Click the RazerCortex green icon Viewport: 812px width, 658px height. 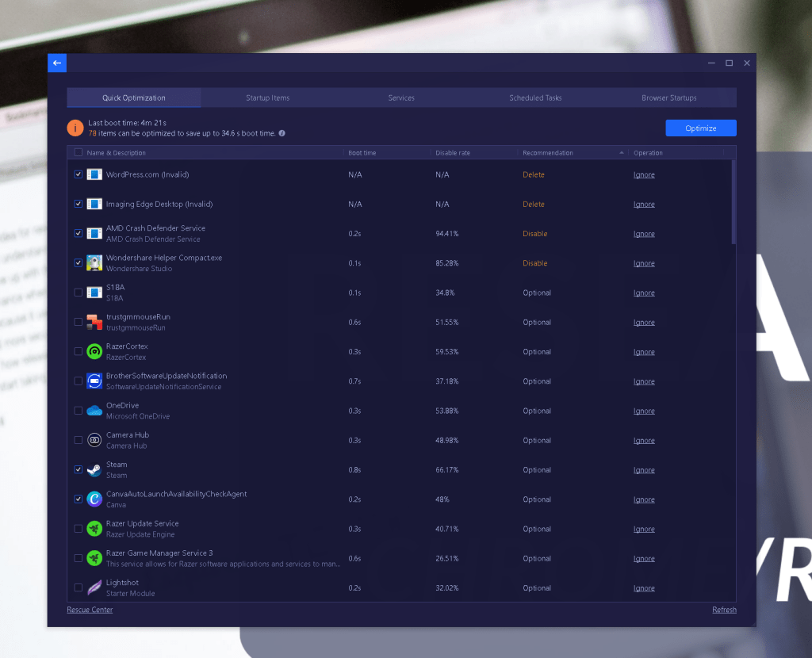point(94,351)
